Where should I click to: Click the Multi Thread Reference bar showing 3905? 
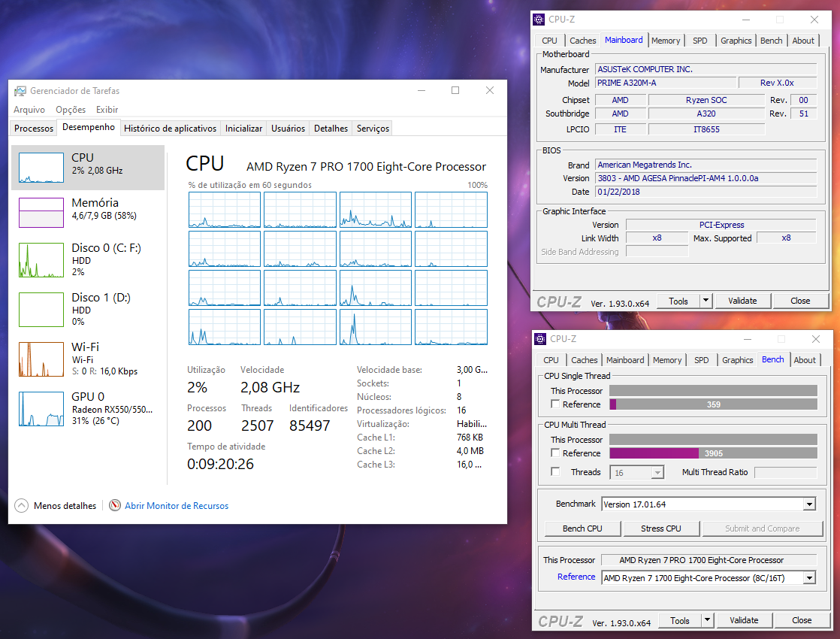tap(714, 453)
